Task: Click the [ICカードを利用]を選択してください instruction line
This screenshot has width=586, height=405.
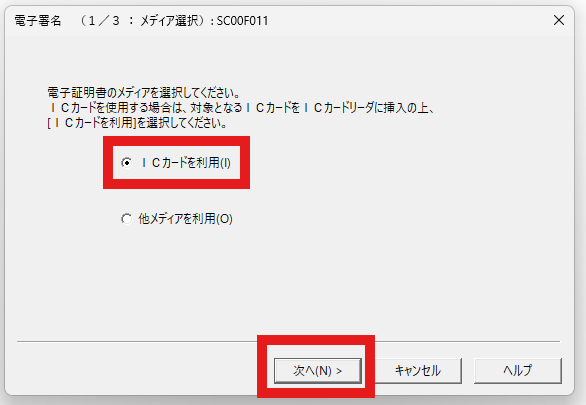Action: (x=137, y=123)
